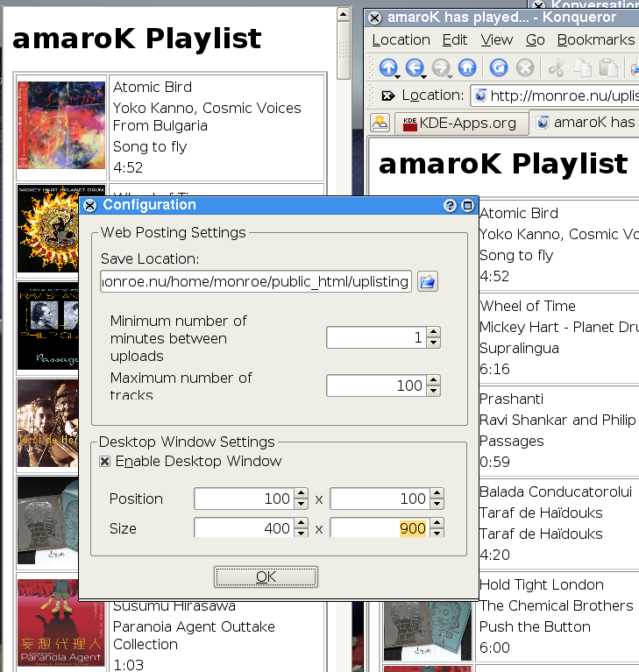Open a new tab with Konqueror tab icon
The width and height of the screenshot is (639, 672).
380,123
